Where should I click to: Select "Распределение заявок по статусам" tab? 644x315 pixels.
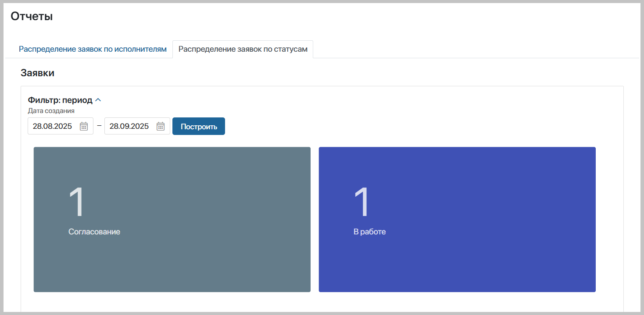[x=243, y=49]
